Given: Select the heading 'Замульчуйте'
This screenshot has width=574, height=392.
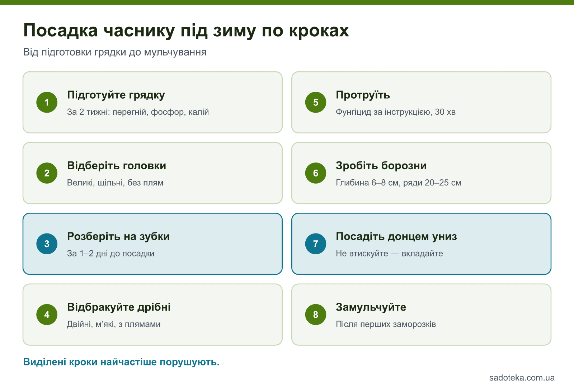Looking at the screenshot, I should (371, 307).
